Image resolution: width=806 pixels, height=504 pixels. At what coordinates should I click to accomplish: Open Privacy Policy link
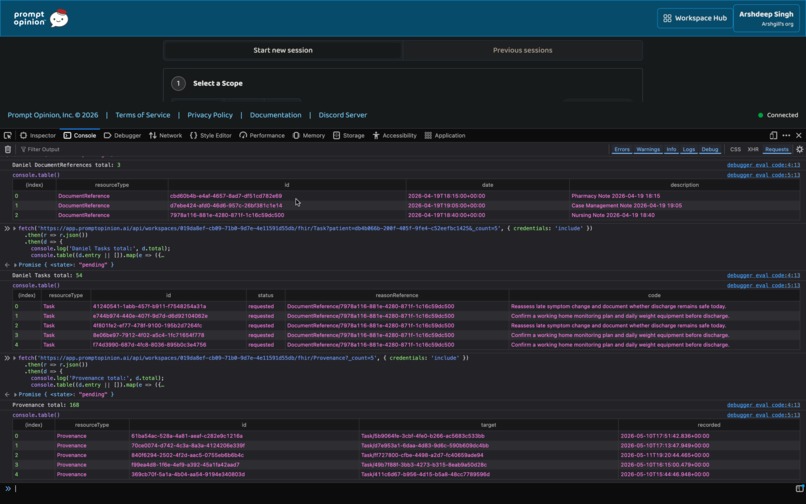[210, 115]
